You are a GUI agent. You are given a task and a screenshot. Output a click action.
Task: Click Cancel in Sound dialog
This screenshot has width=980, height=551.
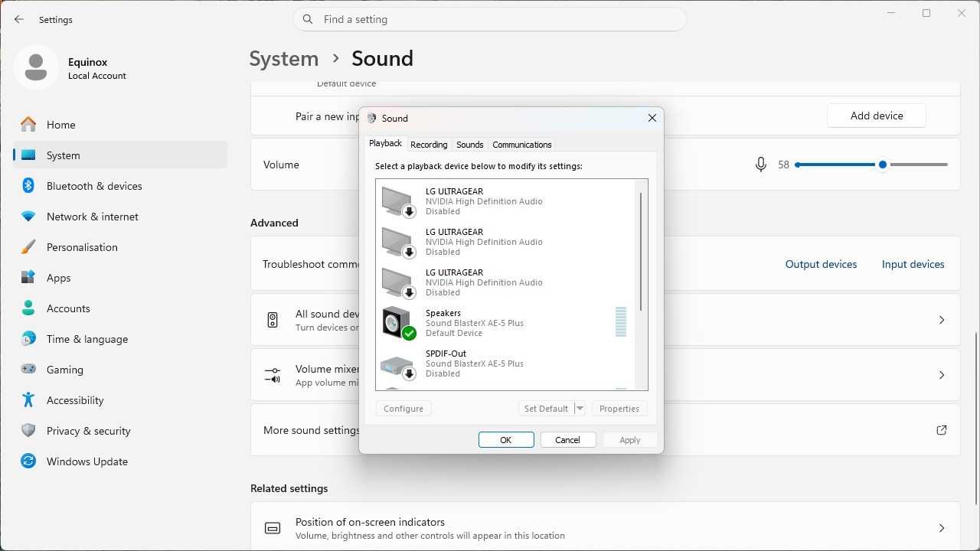[568, 440]
